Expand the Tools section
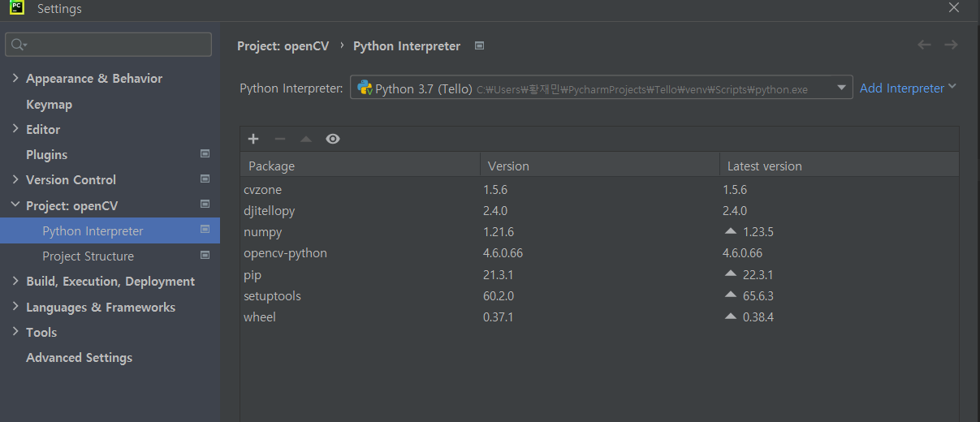980x422 pixels. tap(15, 332)
